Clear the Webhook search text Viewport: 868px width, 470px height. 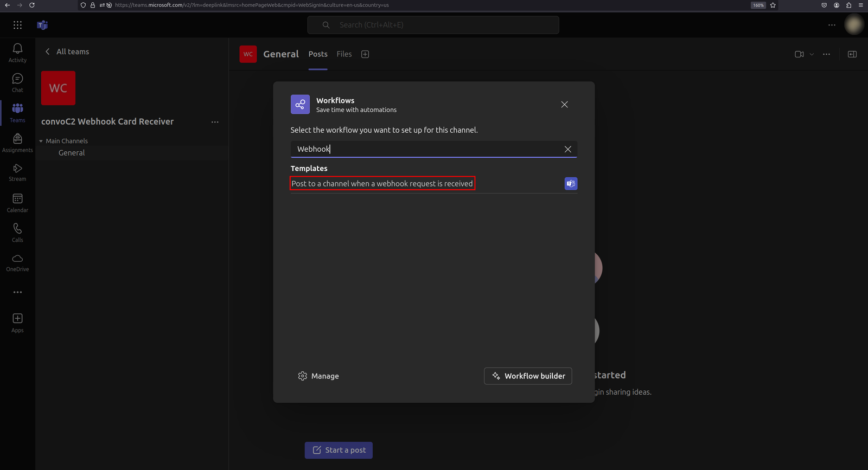[x=567, y=149]
